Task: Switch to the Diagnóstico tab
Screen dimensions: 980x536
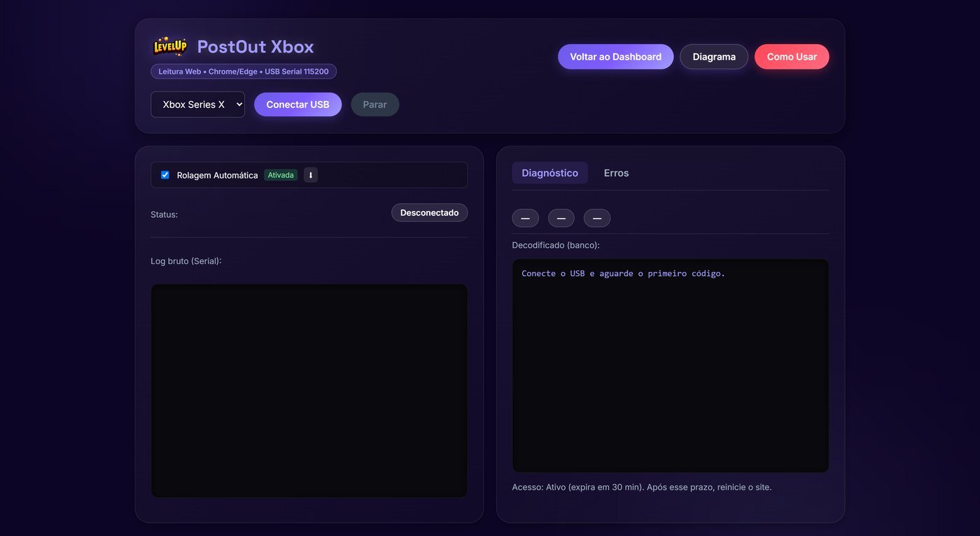Action: point(549,173)
